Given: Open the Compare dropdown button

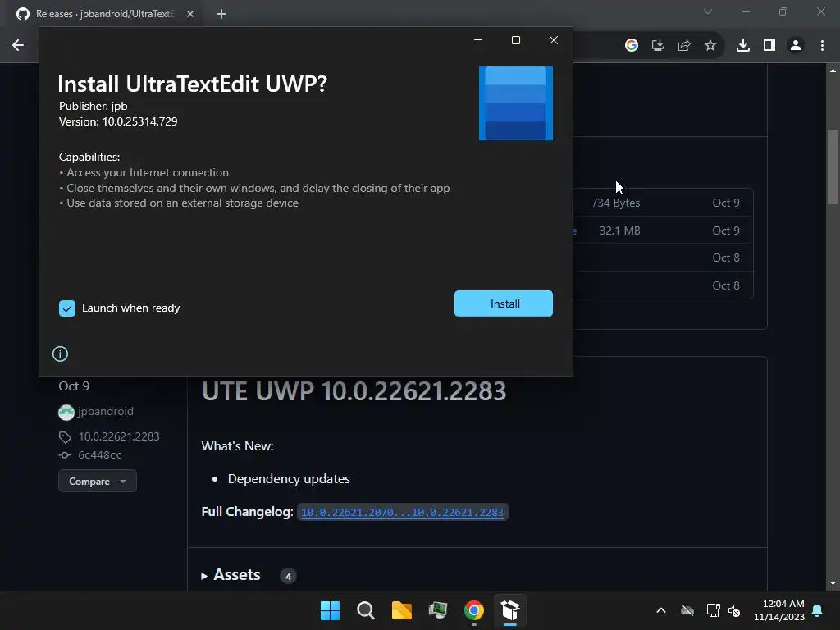Looking at the screenshot, I should [x=98, y=481].
